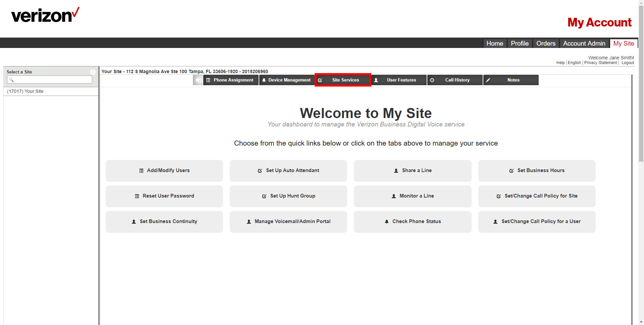This screenshot has height=325, width=644.
Task: Select (17017) Your Site in the list
Action: pos(51,91)
